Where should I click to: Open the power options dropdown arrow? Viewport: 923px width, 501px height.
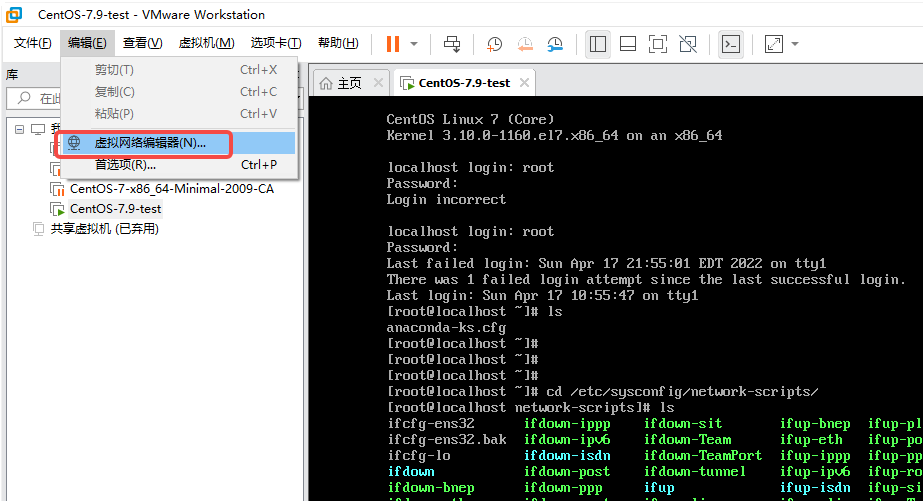414,44
